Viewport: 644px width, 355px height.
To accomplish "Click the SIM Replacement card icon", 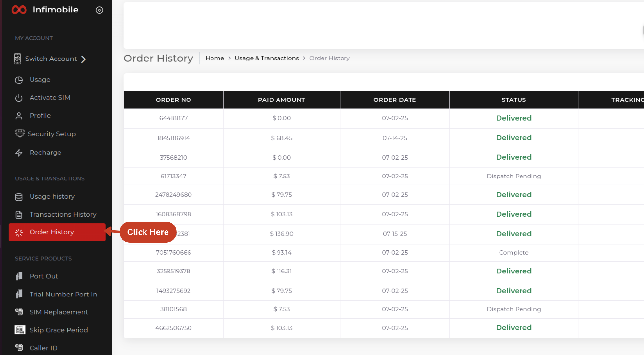I will [19, 312].
